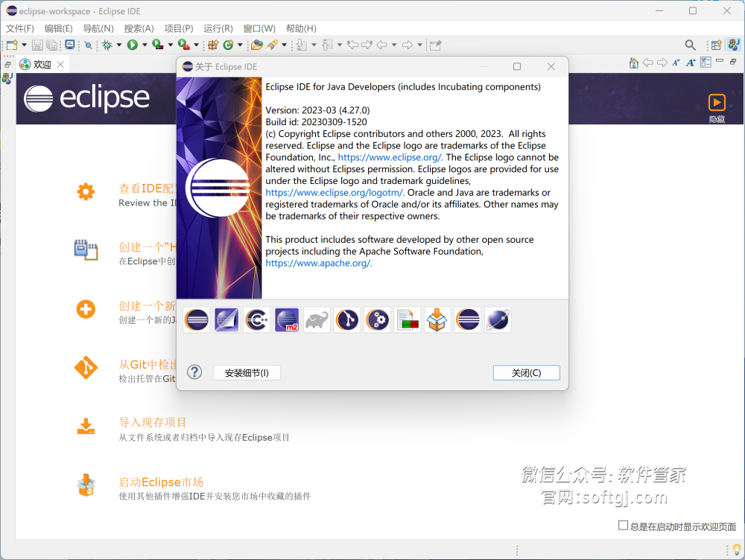Open the 编辑(E) menu
Image resolution: width=745 pixels, height=560 pixels.
(58, 28)
